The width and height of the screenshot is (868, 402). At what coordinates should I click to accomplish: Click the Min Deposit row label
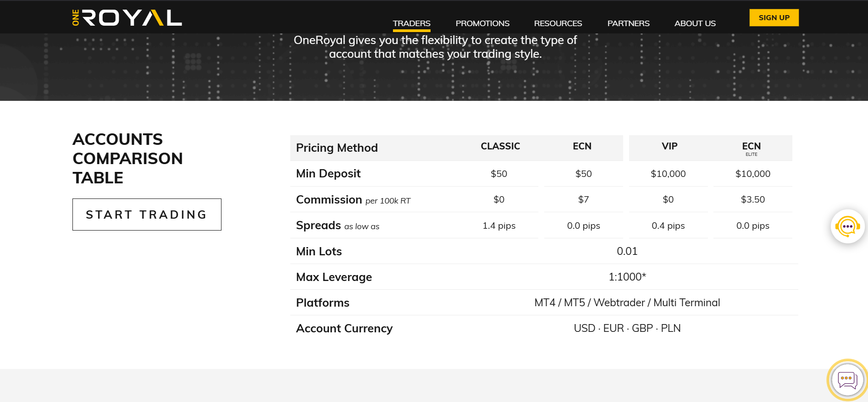[x=328, y=173]
